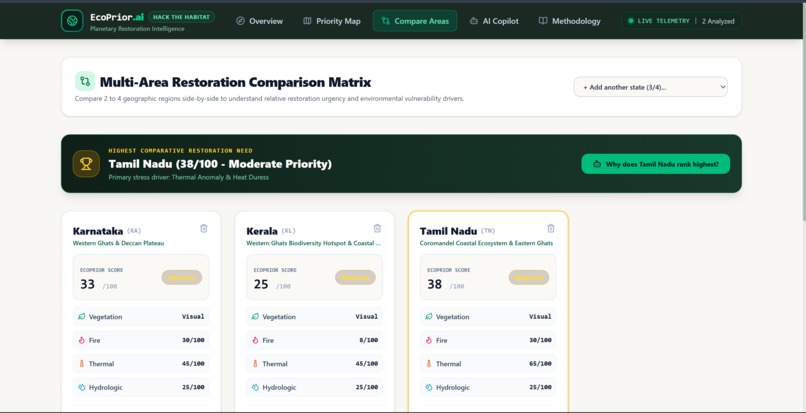Click the flame icon in Tamil Nadu Fire row

429,340
